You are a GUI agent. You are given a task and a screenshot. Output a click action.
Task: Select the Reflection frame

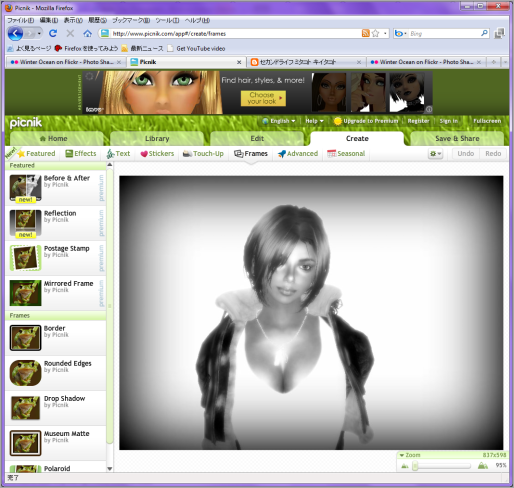(56, 223)
